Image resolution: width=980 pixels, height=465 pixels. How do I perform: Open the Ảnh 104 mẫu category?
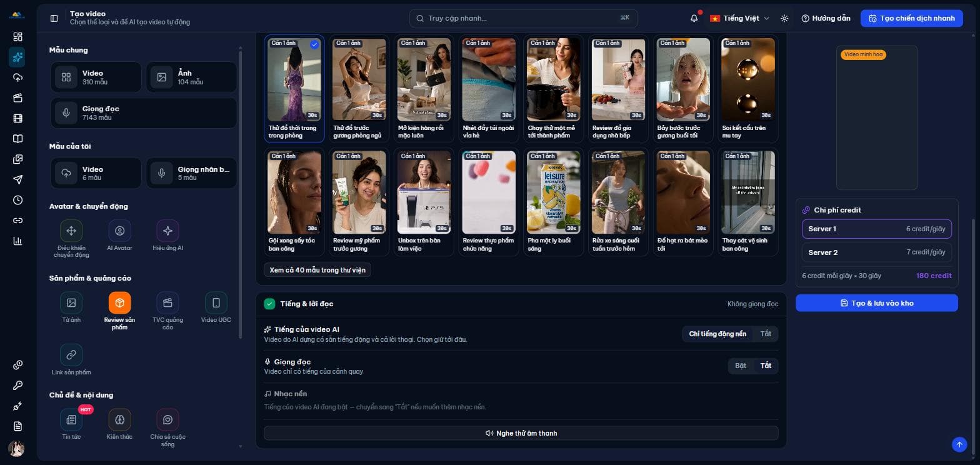pyautogui.click(x=191, y=77)
